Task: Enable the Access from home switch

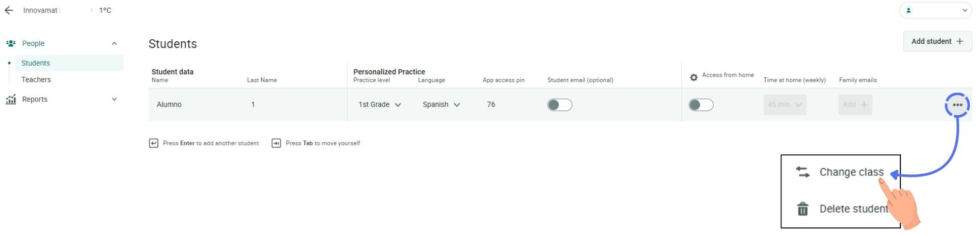Action: pyautogui.click(x=701, y=105)
